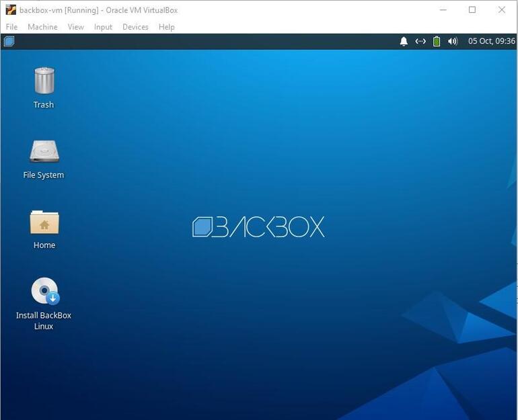Image resolution: width=518 pixels, height=420 pixels.
Task: Click the VirtualBox window title icon
Action: point(11,10)
